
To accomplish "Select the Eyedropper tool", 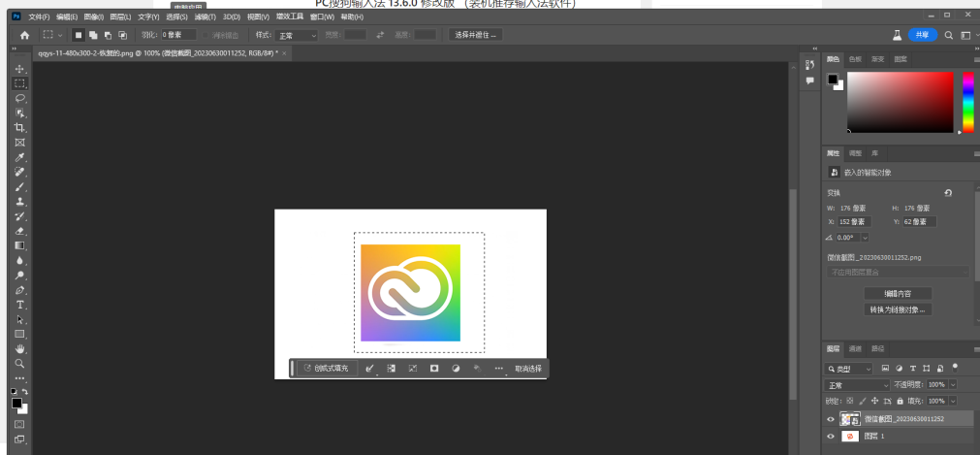I will (20, 157).
